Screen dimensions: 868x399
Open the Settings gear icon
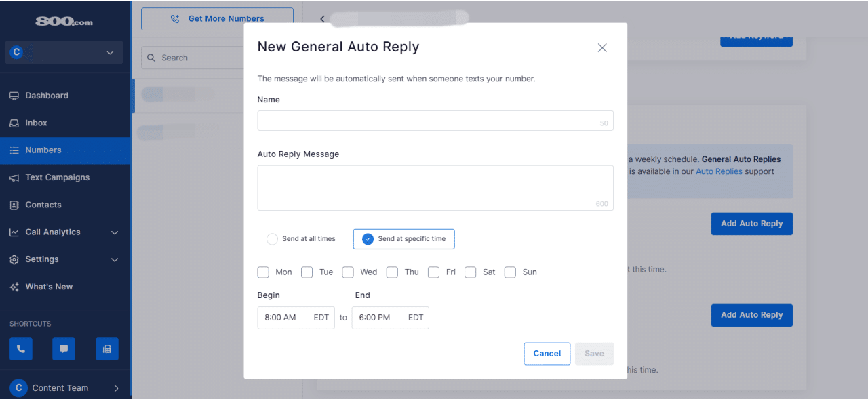14,259
